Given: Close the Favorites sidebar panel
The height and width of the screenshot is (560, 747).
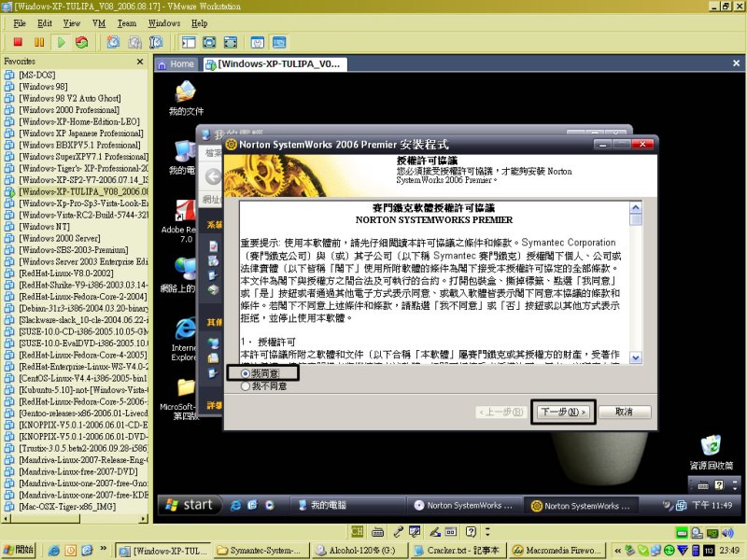Looking at the screenshot, I should [x=140, y=62].
